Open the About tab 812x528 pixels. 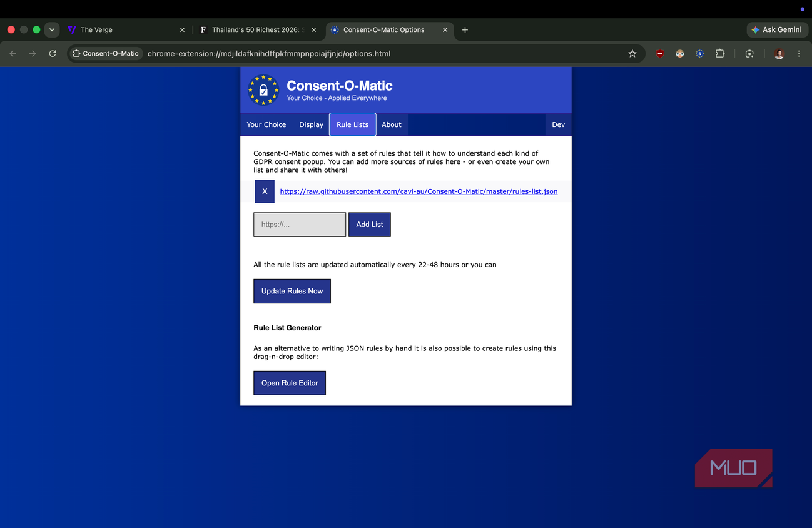point(392,124)
